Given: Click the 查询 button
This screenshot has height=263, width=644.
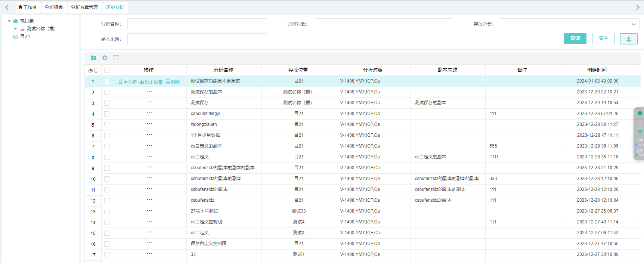Looking at the screenshot, I should click(x=575, y=38).
